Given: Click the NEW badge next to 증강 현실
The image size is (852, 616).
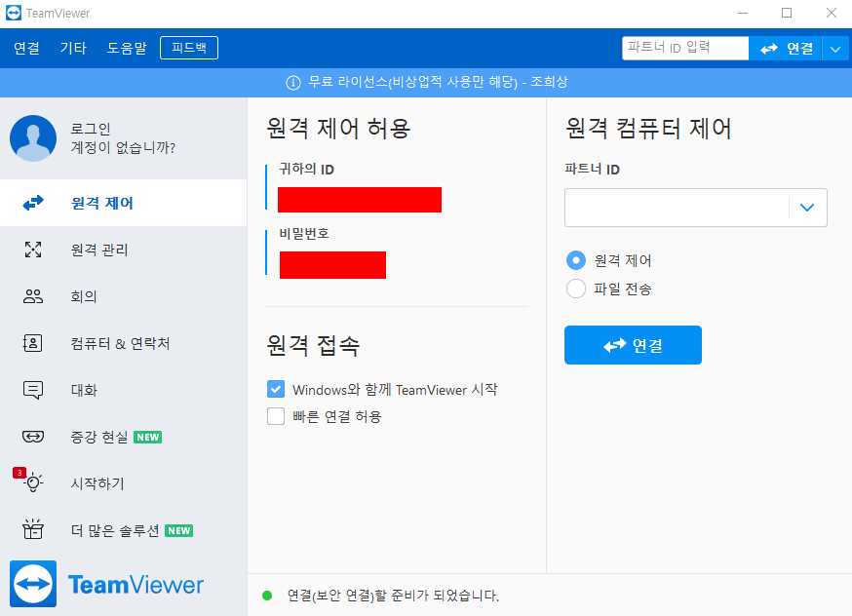Looking at the screenshot, I should (x=148, y=437).
